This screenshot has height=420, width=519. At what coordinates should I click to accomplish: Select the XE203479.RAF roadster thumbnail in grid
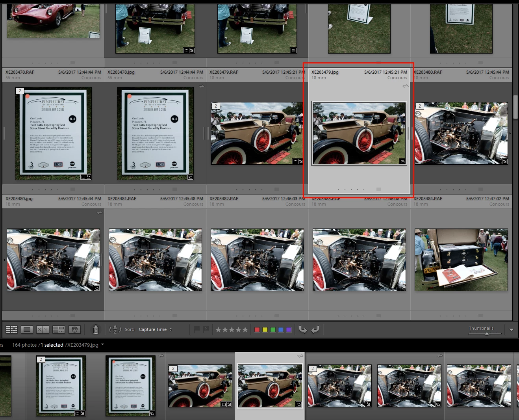(x=257, y=134)
